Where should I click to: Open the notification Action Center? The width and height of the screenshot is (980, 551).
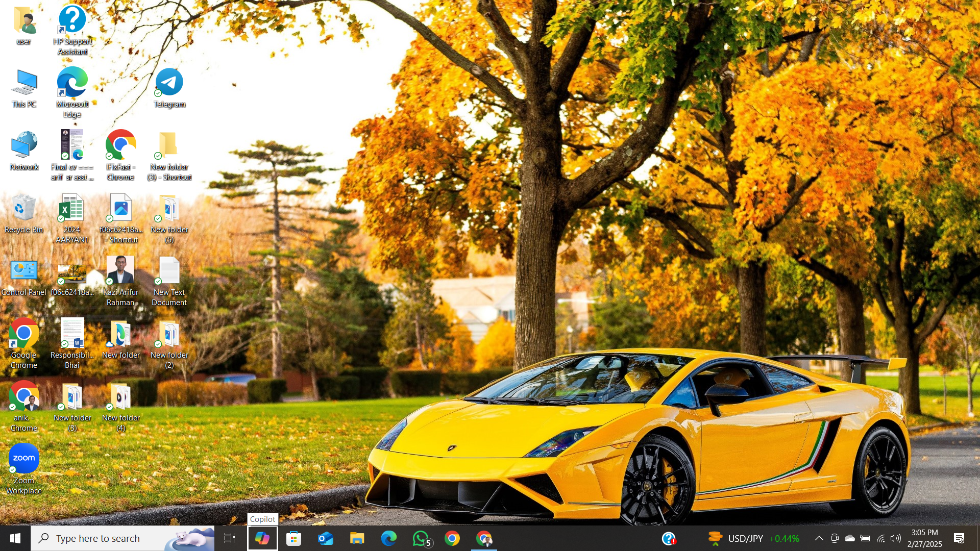click(959, 539)
